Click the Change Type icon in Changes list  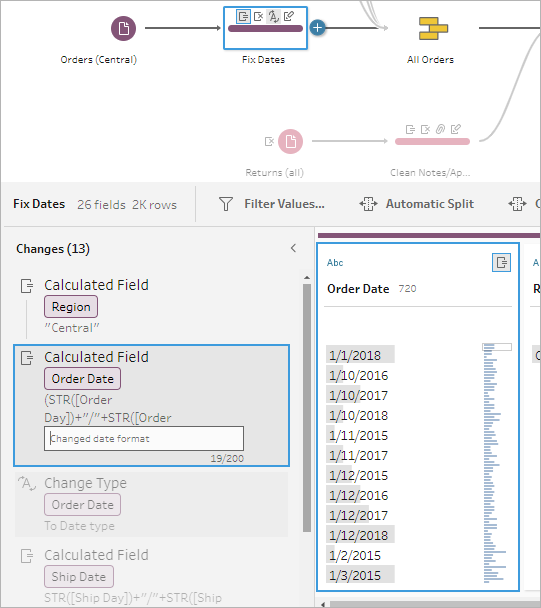point(27,483)
